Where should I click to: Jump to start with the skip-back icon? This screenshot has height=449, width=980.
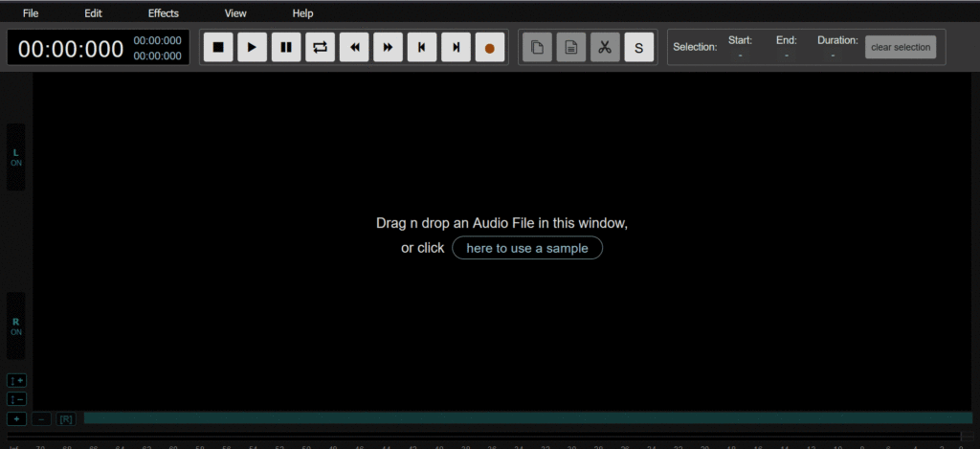pos(422,47)
